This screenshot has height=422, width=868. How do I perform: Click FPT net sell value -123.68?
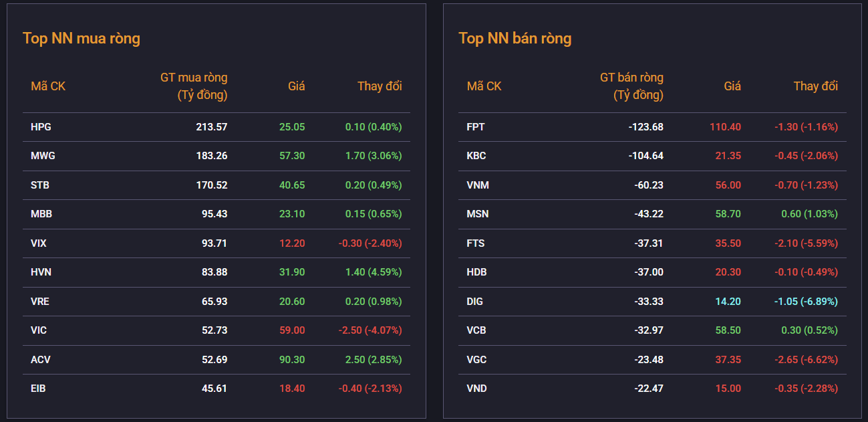pos(646,126)
